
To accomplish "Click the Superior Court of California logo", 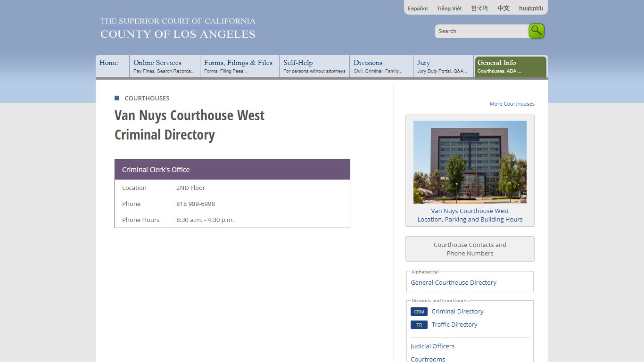I will (178, 28).
